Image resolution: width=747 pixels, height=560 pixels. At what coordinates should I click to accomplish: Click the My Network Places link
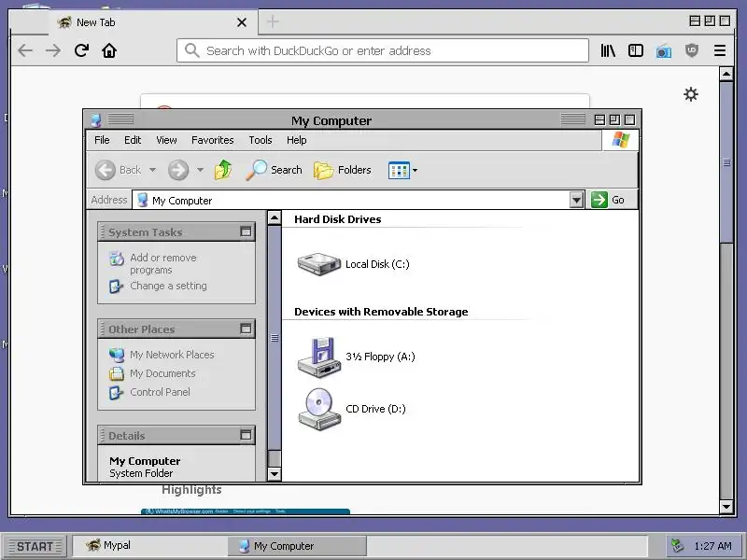(172, 355)
